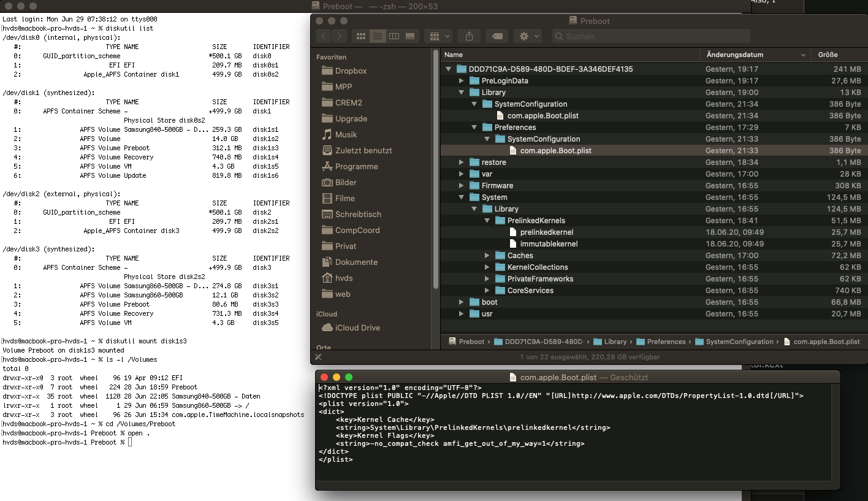The height and width of the screenshot is (501, 868).
Task: Click the path bar hide button
Action: tap(318, 357)
